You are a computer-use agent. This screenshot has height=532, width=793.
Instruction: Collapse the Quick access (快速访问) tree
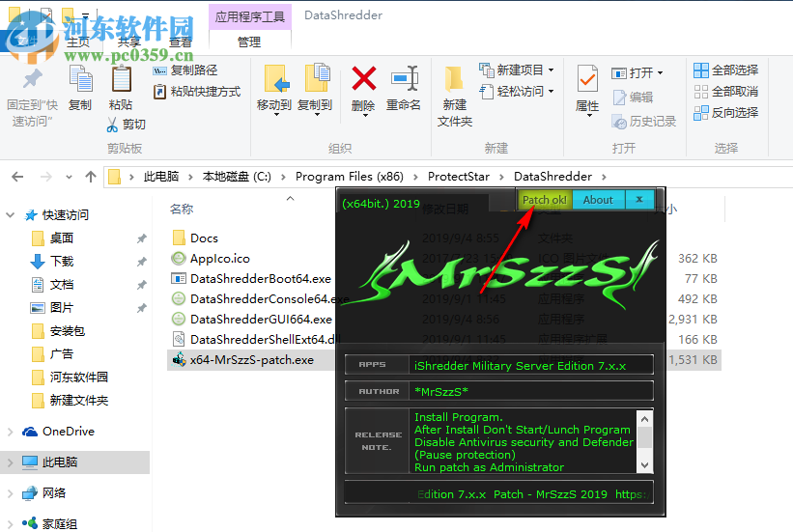(x=10, y=215)
